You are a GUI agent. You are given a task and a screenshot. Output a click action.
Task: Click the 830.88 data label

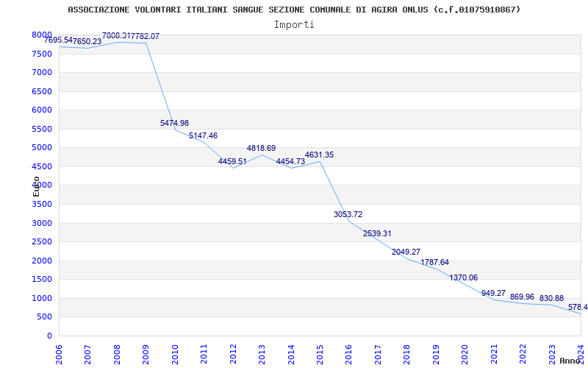point(552,299)
